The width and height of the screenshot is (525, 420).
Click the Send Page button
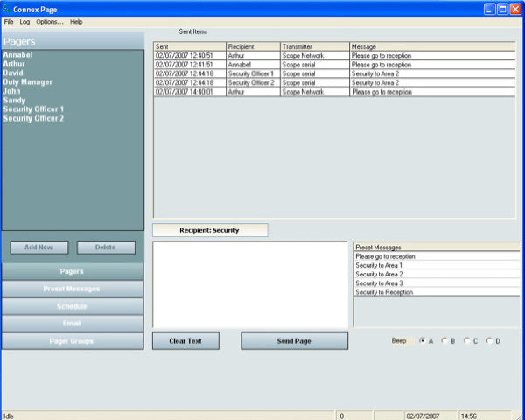294,340
